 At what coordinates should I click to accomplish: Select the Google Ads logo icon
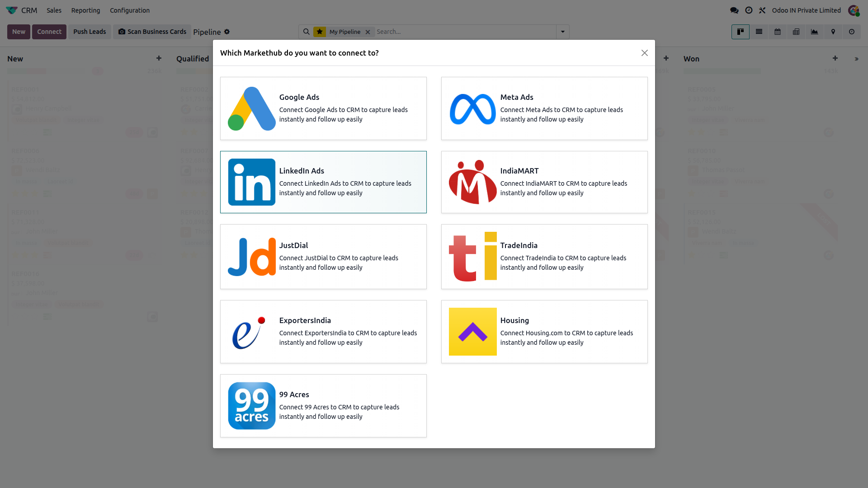tap(251, 108)
